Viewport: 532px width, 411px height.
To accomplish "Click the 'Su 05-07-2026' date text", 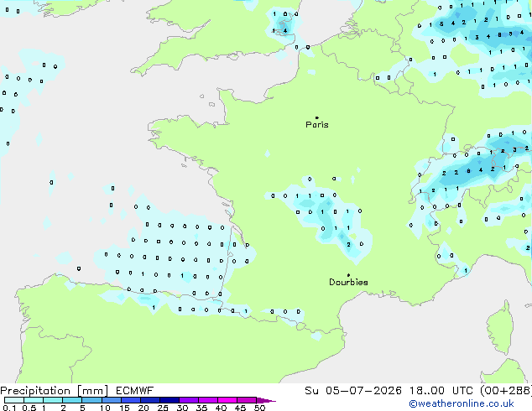I will tap(353, 391).
